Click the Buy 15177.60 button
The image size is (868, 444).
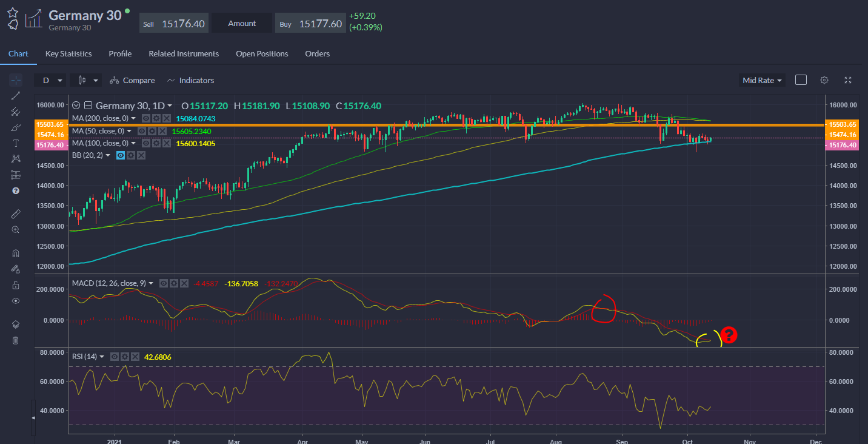click(x=311, y=24)
